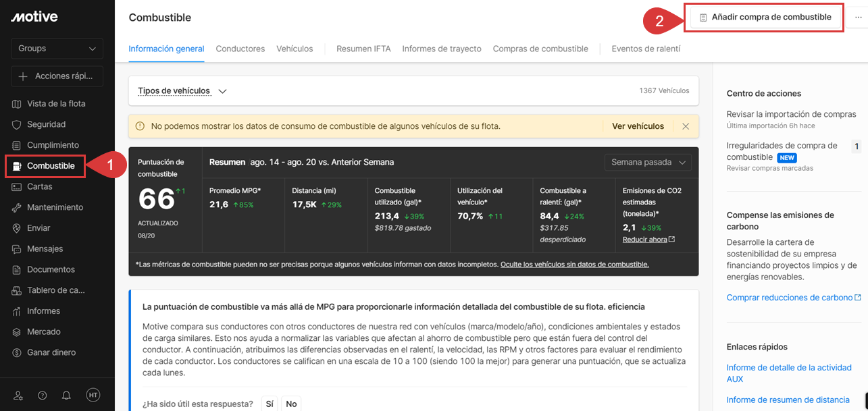Open Vista de la flota map icon

17,104
